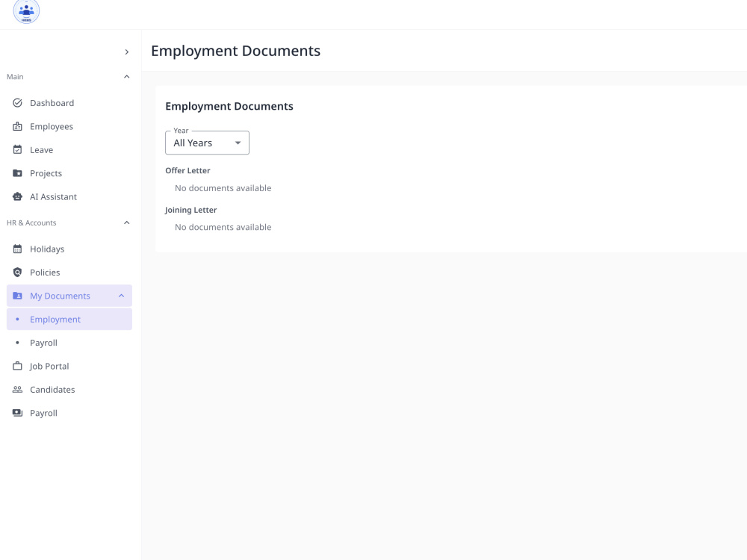Open the Candidates people icon
The height and width of the screenshot is (560, 747).
pyautogui.click(x=18, y=389)
